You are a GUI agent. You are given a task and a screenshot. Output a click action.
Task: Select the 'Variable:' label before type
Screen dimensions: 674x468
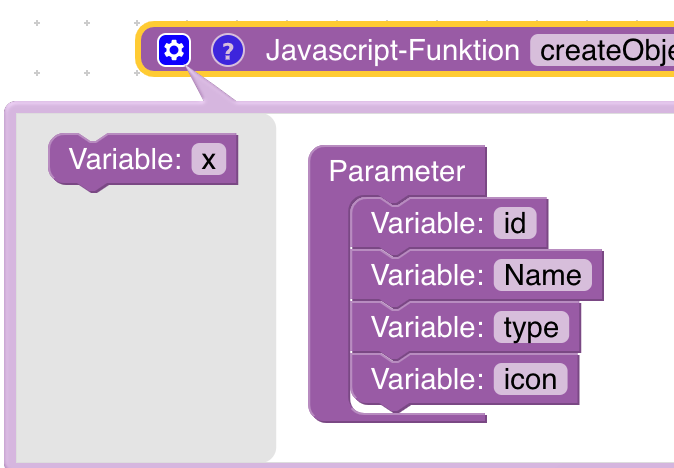coord(428,327)
